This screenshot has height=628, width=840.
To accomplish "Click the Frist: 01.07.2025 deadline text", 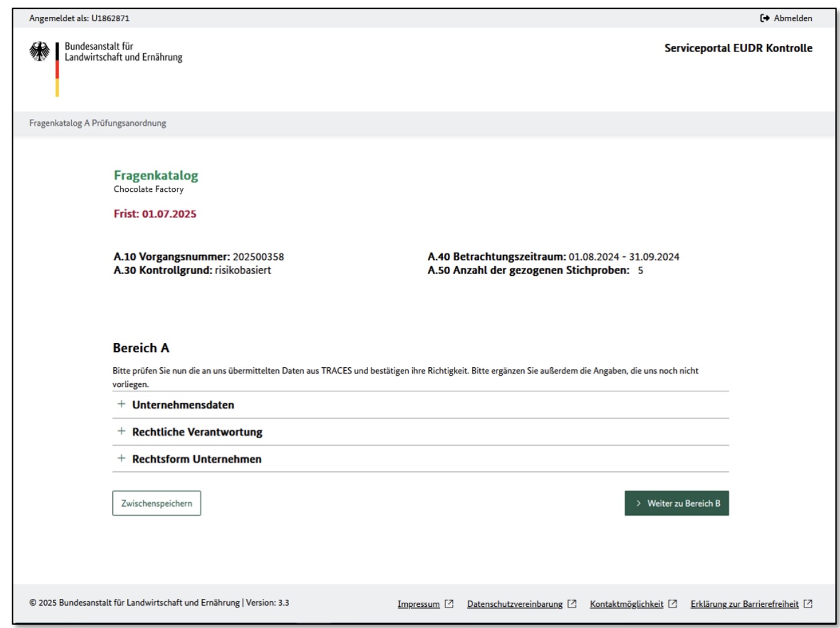I will click(x=155, y=214).
